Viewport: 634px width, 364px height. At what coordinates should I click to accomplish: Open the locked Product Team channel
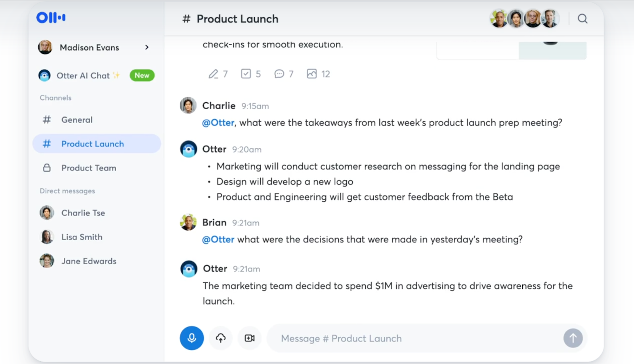click(x=97, y=168)
